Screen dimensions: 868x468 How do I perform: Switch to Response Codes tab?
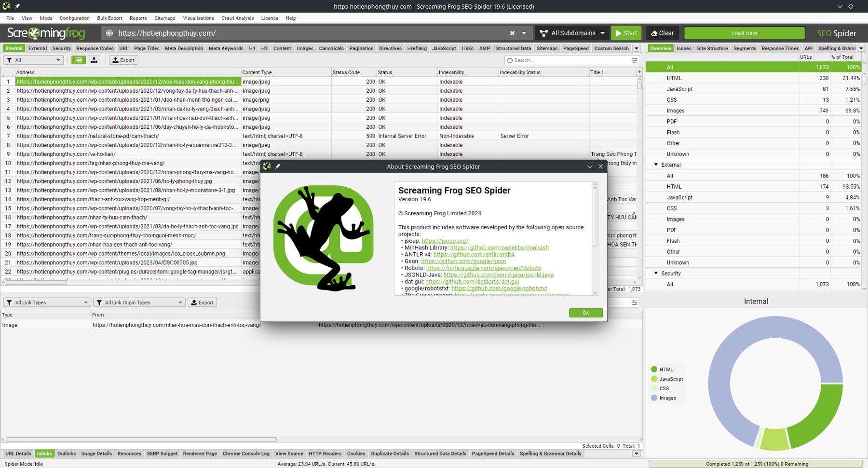tap(95, 48)
